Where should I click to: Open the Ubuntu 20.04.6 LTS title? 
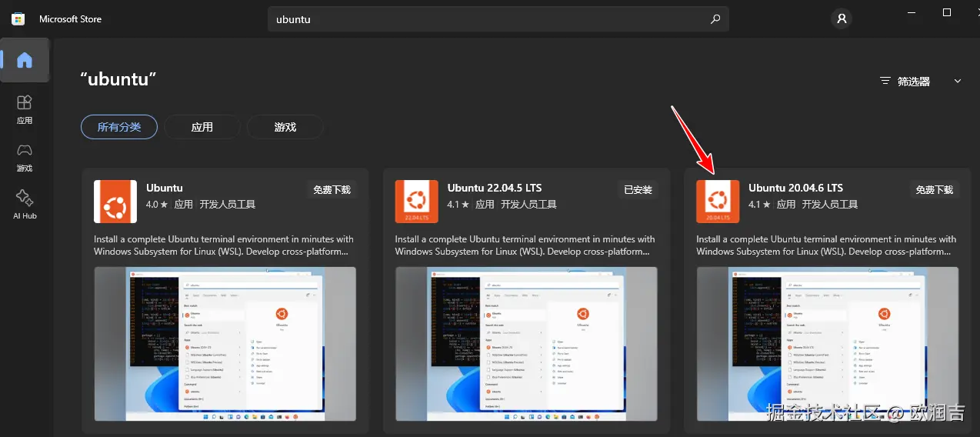coord(795,188)
